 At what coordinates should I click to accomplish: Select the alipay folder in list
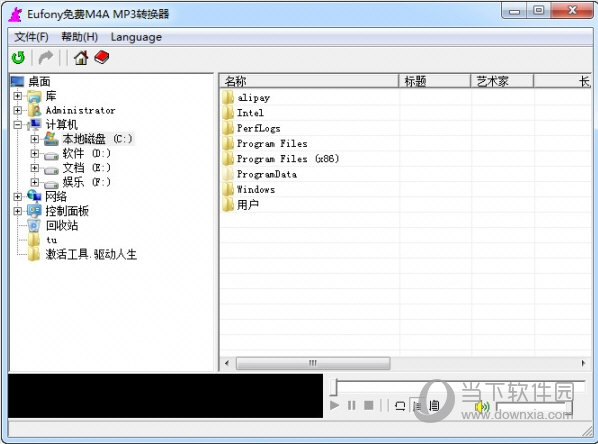(x=254, y=98)
